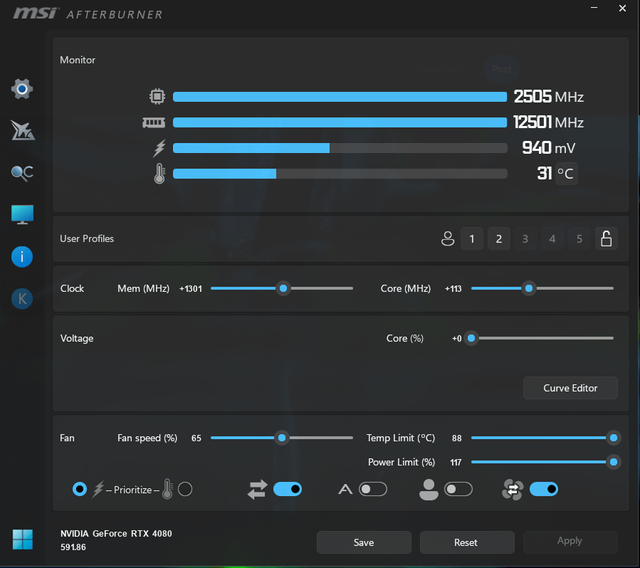Image resolution: width=640 pixels, height=568 pixels.
Task: Show system information via the blue info icon
Action: pyautogui.click(x=22, y=256)
